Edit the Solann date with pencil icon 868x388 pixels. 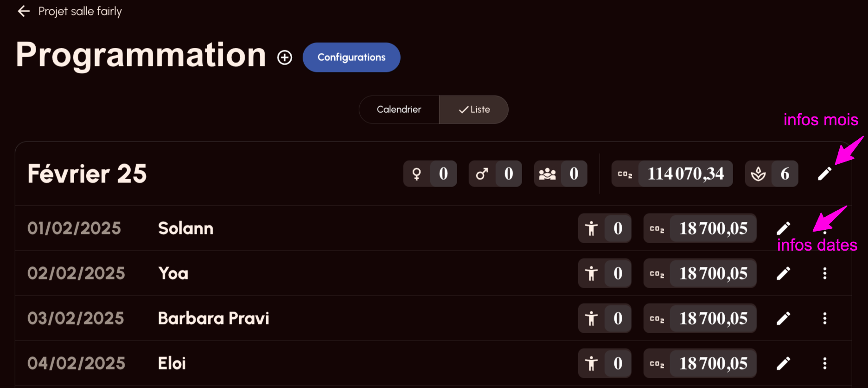click(783, 228)
